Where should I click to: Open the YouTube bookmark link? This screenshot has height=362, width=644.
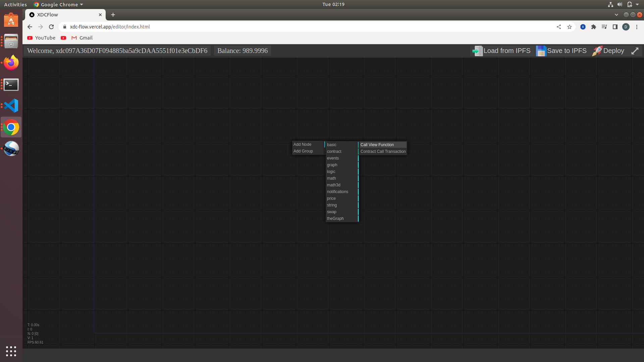pyautogui.click(x=42, y=38)
